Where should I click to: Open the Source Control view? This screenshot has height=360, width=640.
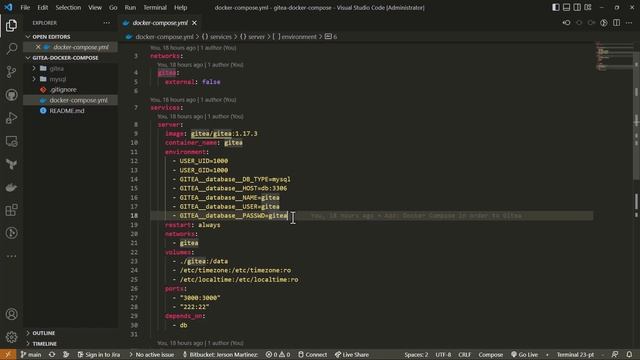[11, 72]
